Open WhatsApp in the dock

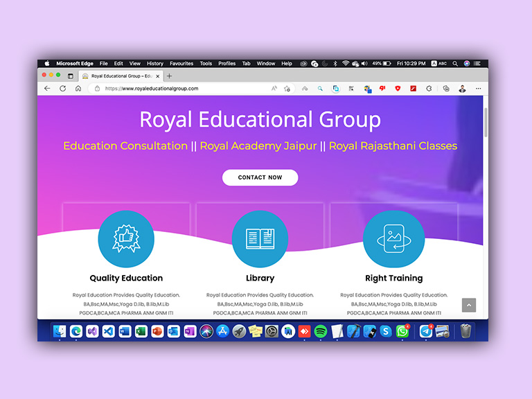[402, 331]
